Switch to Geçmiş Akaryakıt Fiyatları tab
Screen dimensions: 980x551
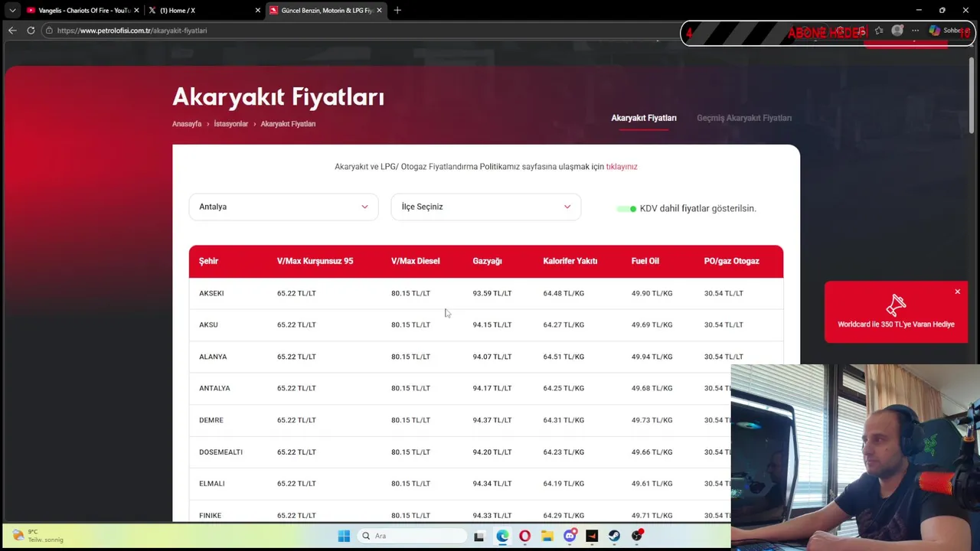(x=744, y=118)
